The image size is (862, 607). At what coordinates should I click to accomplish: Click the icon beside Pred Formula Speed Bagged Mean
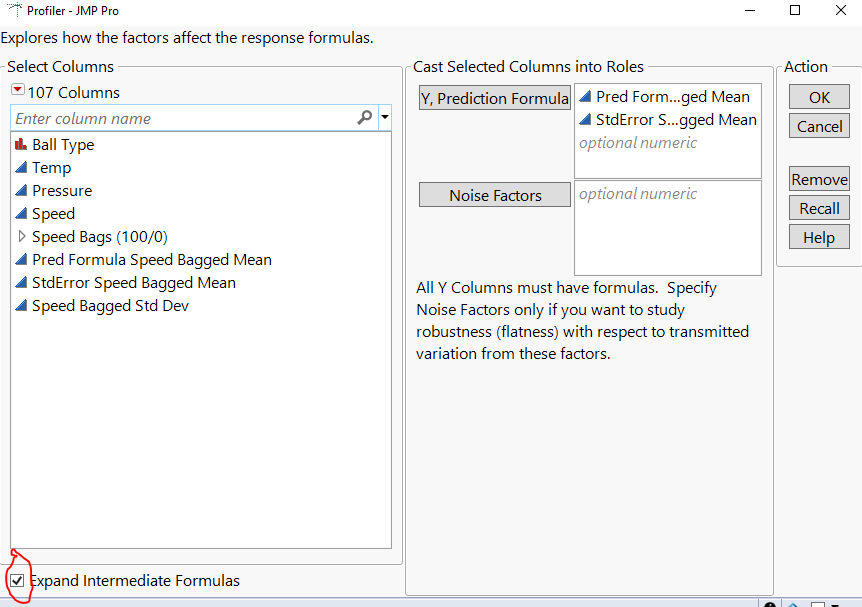tap(22, 260)
